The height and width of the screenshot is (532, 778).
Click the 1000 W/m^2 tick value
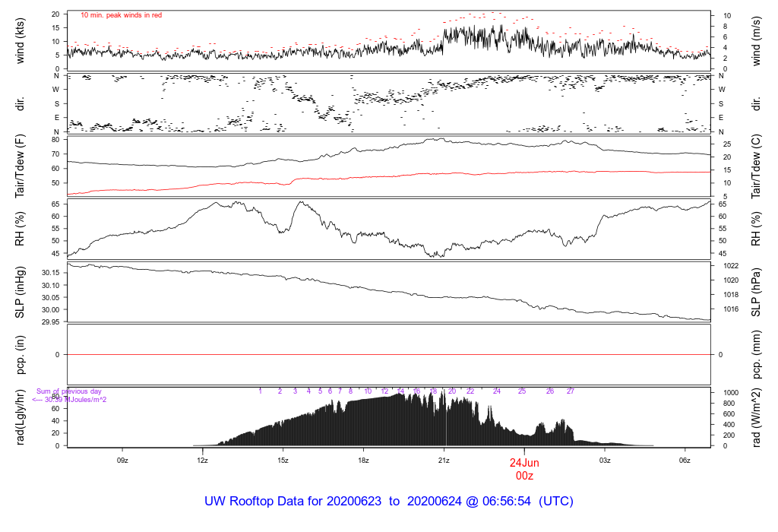[731, 393]
